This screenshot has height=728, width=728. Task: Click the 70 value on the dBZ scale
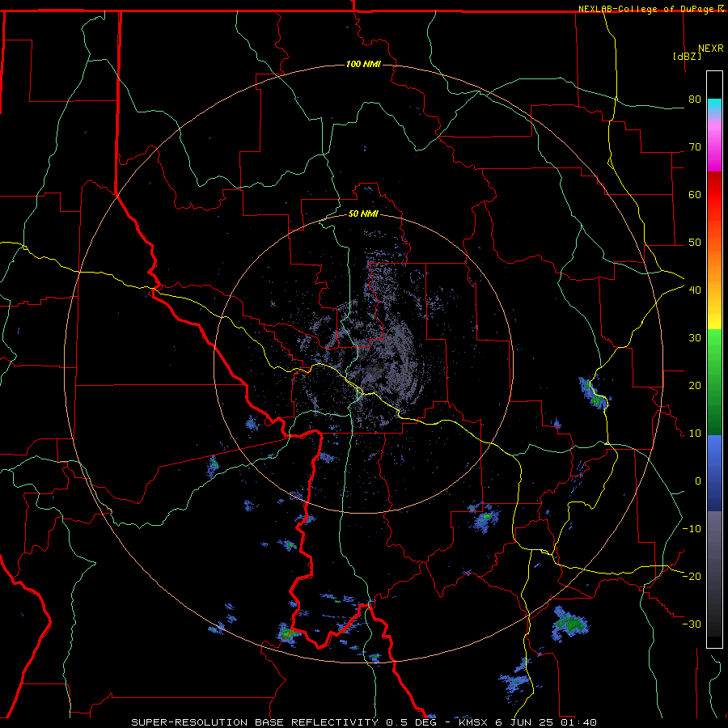(695, 147)
